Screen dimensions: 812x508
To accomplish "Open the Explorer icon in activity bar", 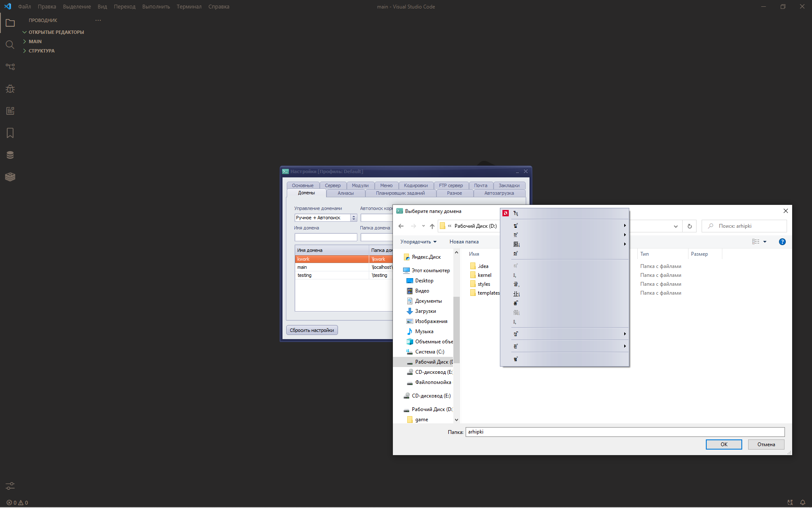I will coord(10,23).
